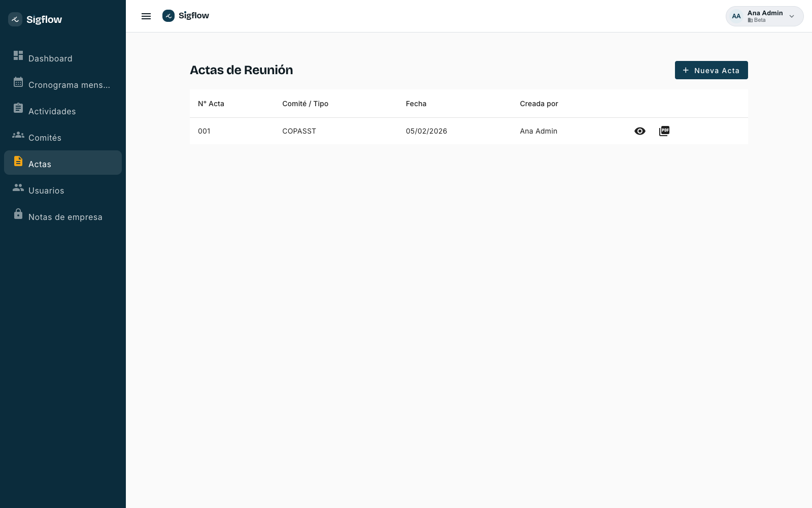Create a new acta with Nueva Acta

[711, 70]
